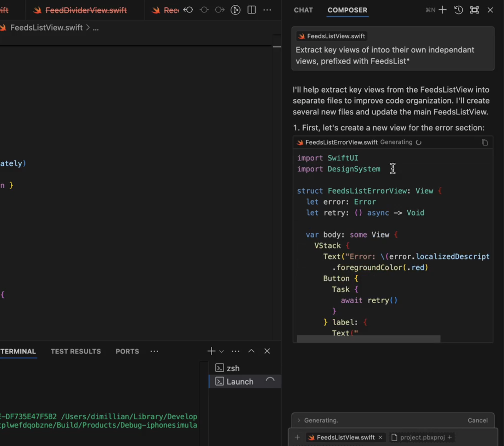Open more terminal actions ellipsis
Image resolution: width=504 pixels, height=446 pixels.
[x=235, y=351]
